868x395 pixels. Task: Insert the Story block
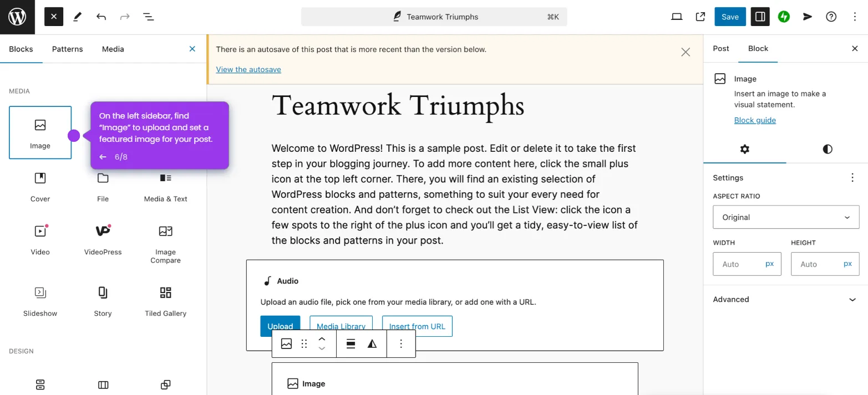tap(103, 301)
